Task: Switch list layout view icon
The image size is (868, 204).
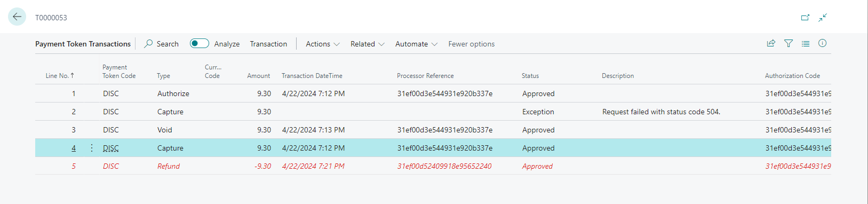Action: [x=806, y=44]
